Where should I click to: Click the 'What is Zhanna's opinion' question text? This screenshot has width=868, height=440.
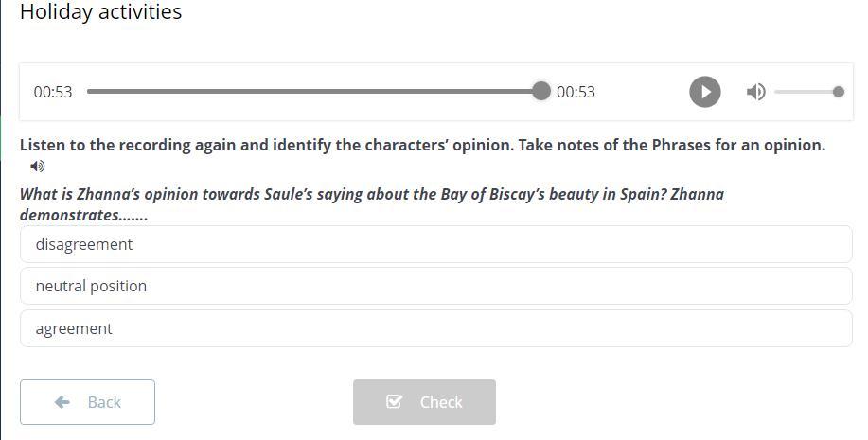(371, 194)
